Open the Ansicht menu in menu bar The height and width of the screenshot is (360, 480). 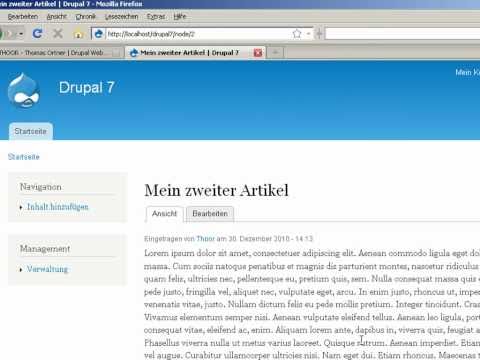point(57,16)
